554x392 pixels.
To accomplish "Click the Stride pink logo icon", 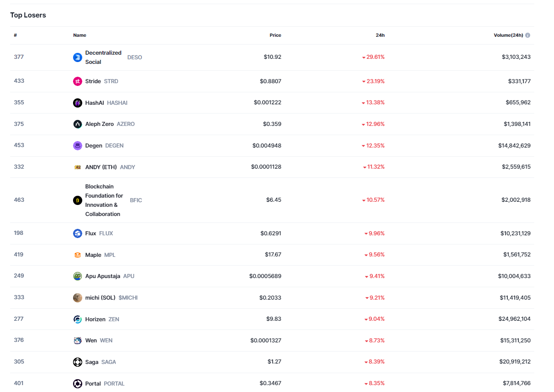I will (x=77, y=81).
